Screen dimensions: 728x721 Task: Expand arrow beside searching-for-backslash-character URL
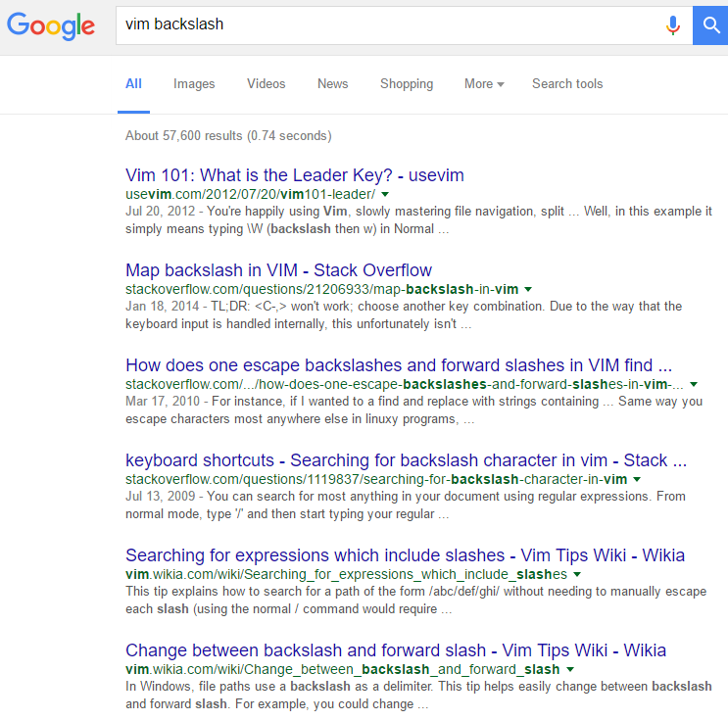click(637, 480)
